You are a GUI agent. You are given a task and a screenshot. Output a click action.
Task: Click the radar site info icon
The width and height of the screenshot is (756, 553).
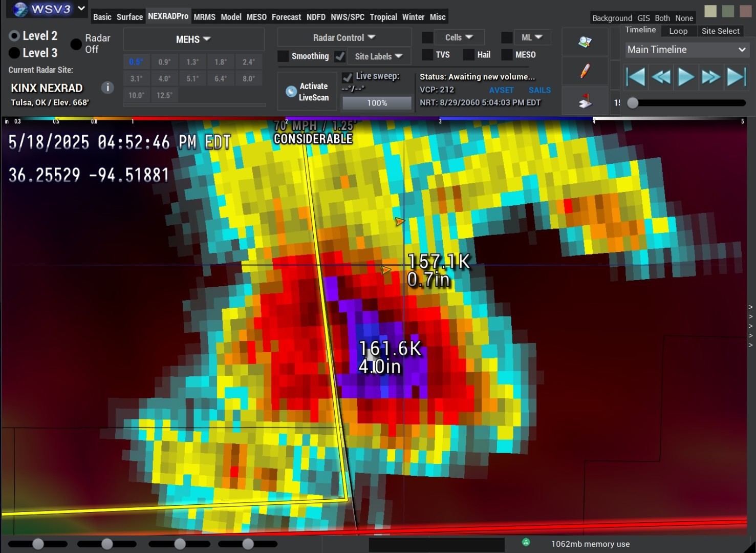[107, 88]
